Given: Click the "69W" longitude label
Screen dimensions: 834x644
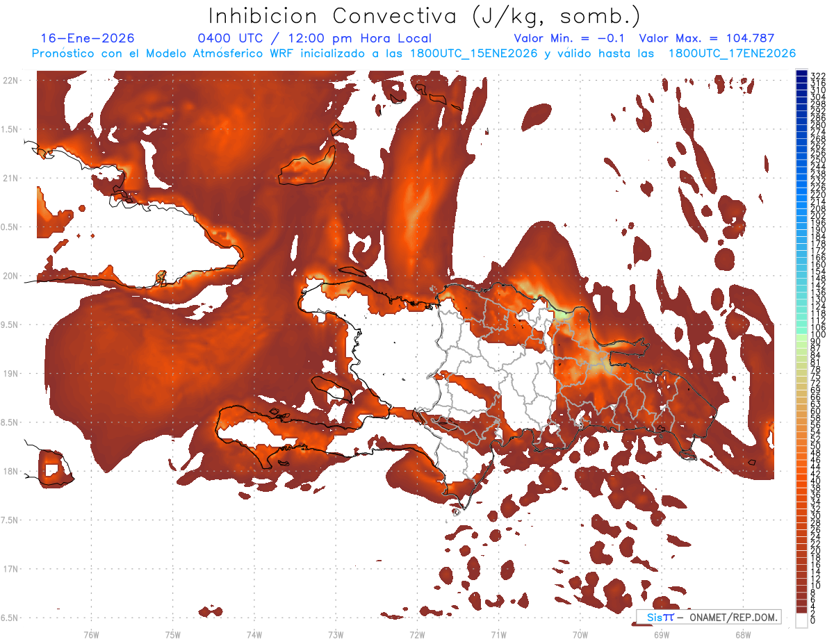Looking at the screenshot, I should coord(662,635).
